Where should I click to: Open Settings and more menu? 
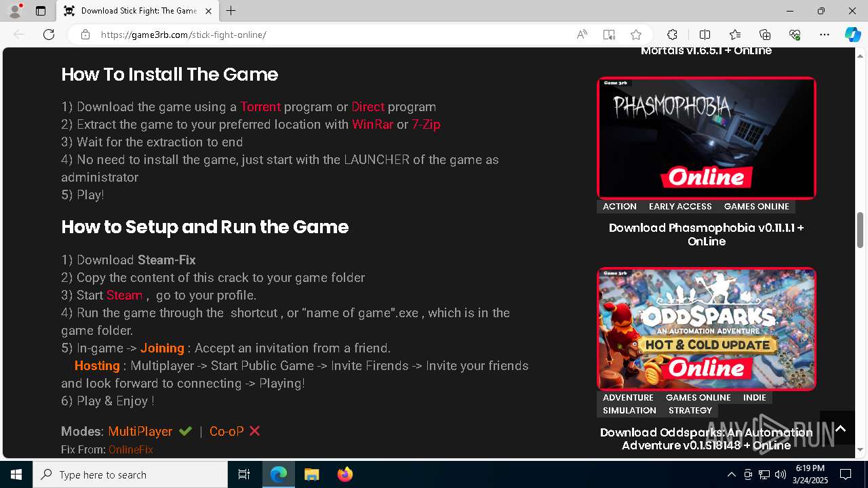coord(825,35)
